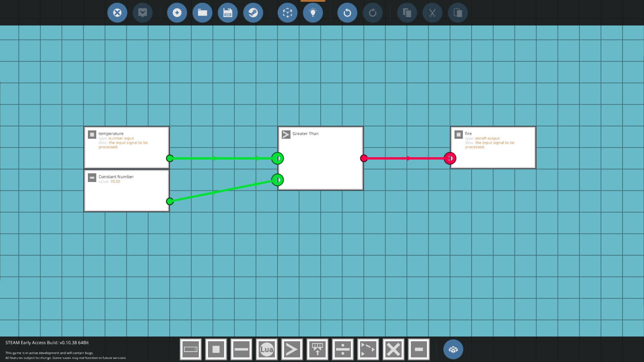
Task: Click the close X button in toolbar
Action: tap(117, 13)
